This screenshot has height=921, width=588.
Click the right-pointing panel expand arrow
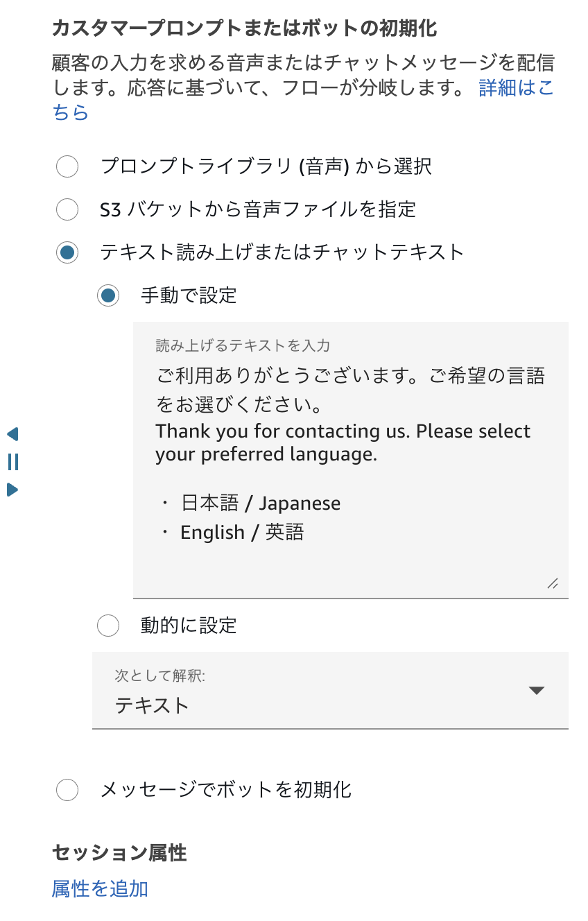[12, 490]
